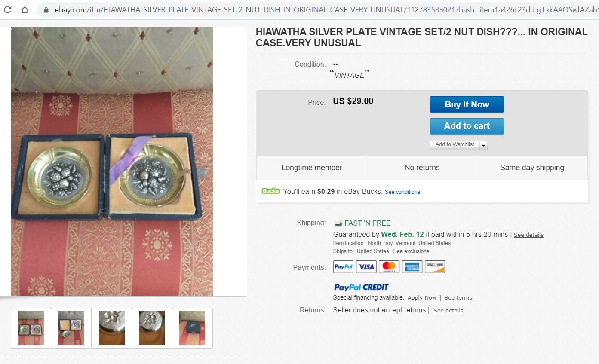Select the PayPal payment icon

343,266
